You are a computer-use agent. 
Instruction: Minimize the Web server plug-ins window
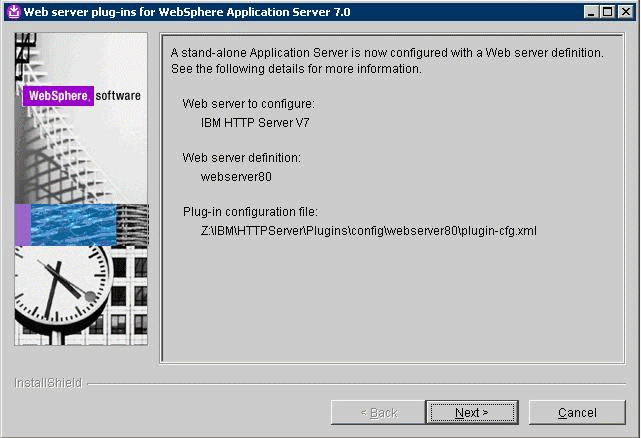591,11
